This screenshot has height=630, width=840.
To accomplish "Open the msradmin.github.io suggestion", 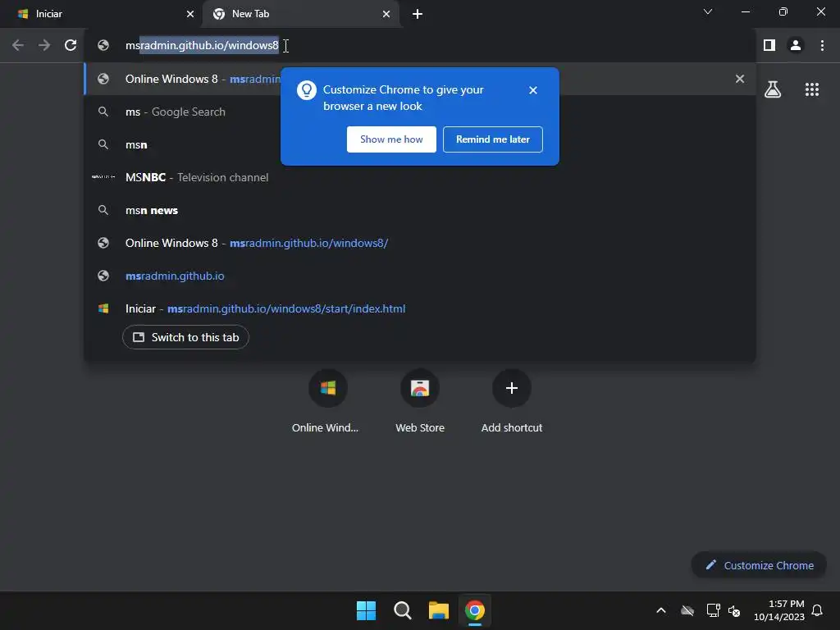I will click(420, 276).
